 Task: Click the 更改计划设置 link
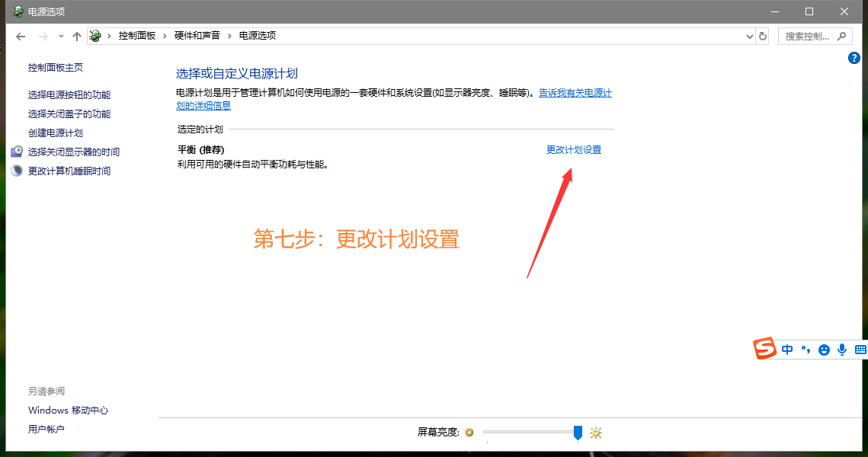[574, 150]
